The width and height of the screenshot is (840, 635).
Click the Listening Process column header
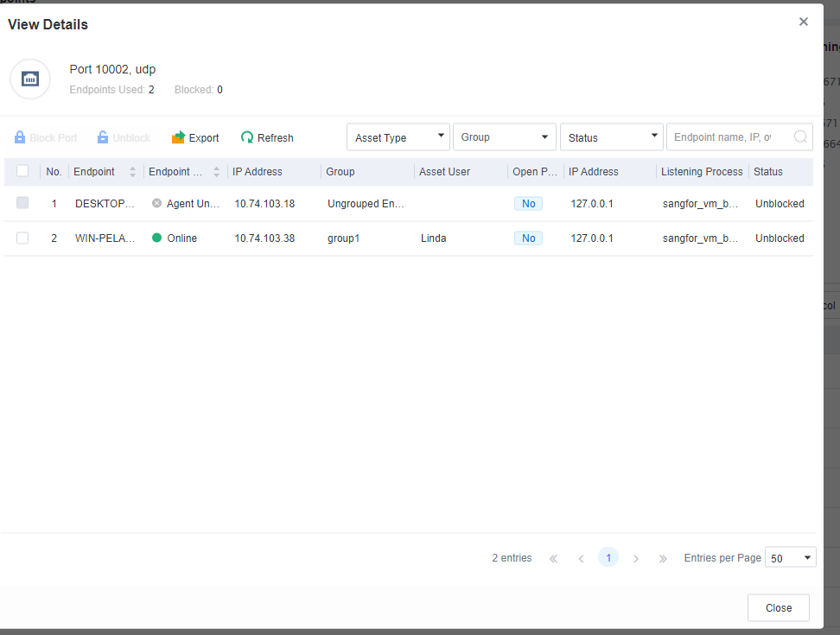[x=701, y=172]
